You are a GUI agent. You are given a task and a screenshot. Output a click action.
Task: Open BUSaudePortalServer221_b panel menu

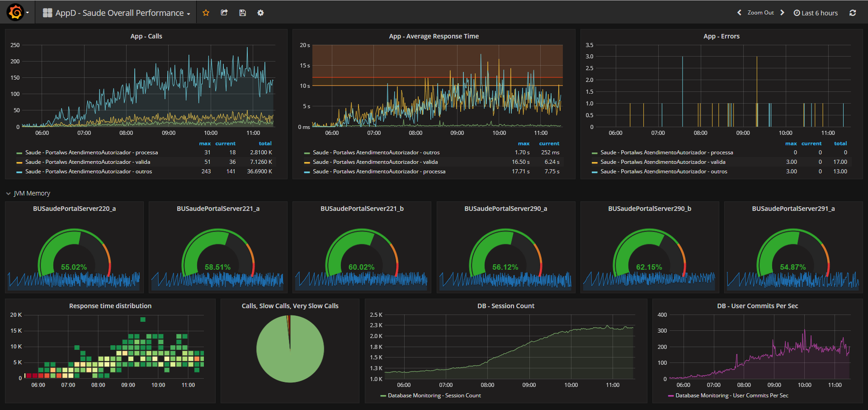click(x=362, y=209)
